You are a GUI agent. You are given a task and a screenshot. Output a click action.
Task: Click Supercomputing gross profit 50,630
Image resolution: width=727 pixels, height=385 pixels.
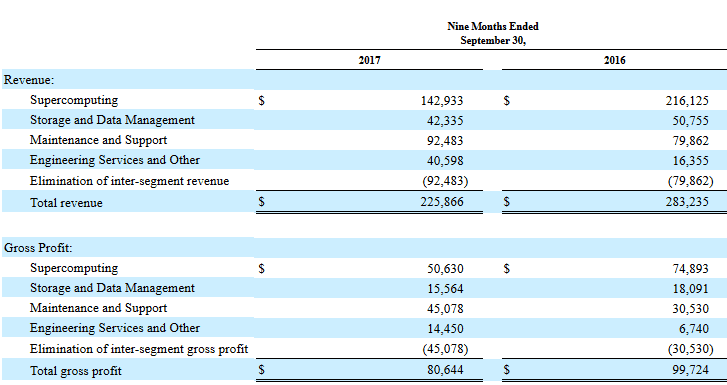coord(445,269)
